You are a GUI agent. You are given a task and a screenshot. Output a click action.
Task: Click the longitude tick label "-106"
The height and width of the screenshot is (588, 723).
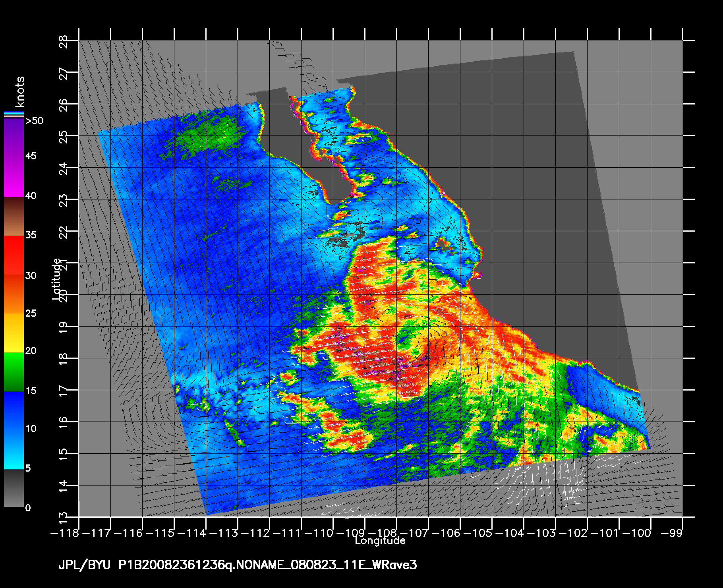[447, 533]
